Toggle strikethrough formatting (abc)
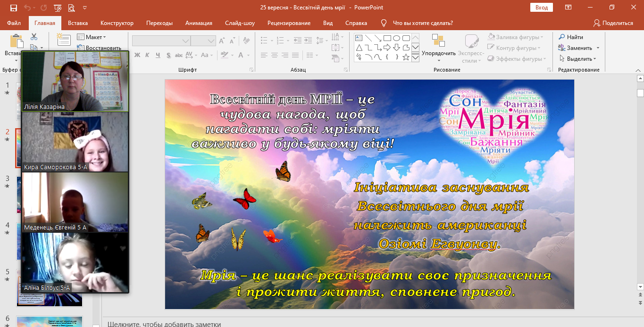Image resolution: width=644 pixels, height=327 pixels. point(180,55)
